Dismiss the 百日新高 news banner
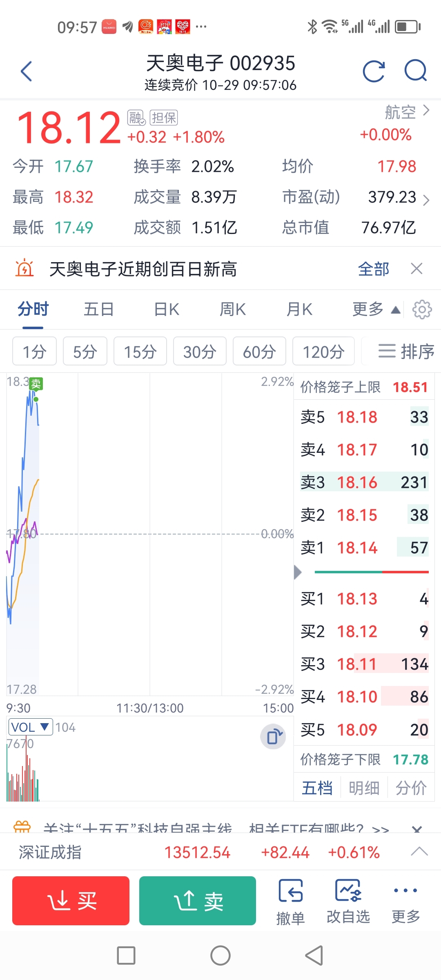The width and height of the screenshot is (441, 980). point(416,269)
